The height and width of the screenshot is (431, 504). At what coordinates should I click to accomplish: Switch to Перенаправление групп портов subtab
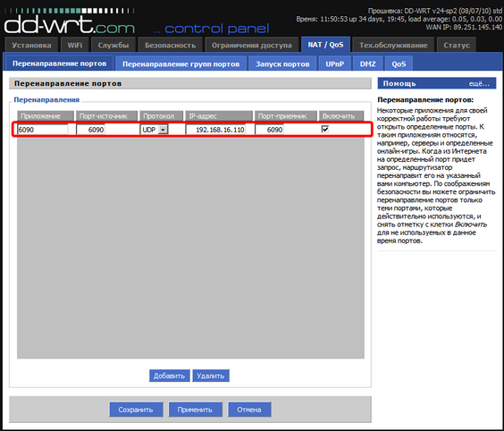[x=181, y=63]
